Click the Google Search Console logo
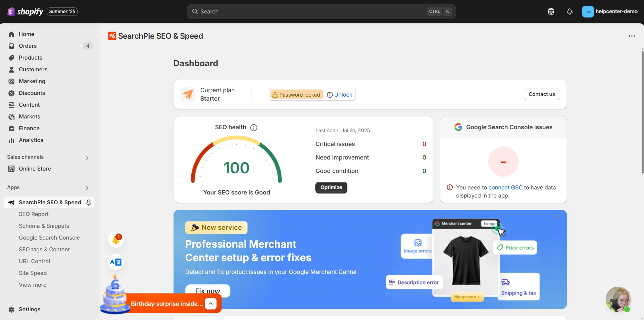Screen dimensions: 644x320 click(459, 127)
